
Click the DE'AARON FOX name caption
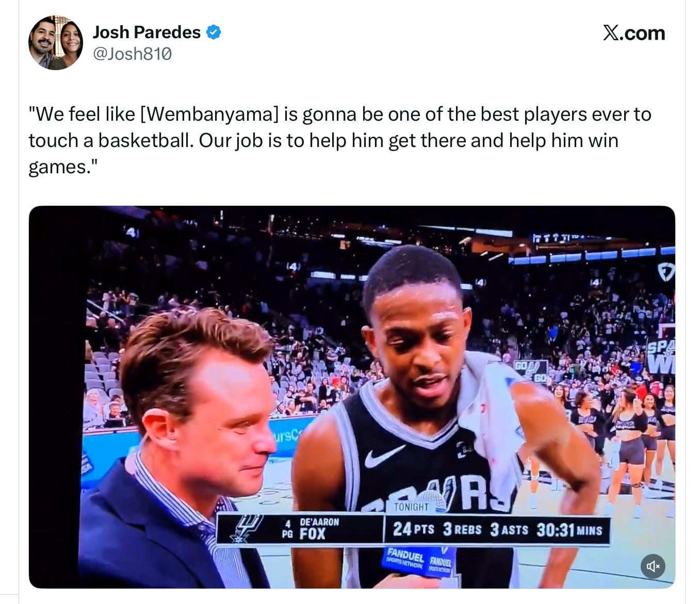coord(313,529)
